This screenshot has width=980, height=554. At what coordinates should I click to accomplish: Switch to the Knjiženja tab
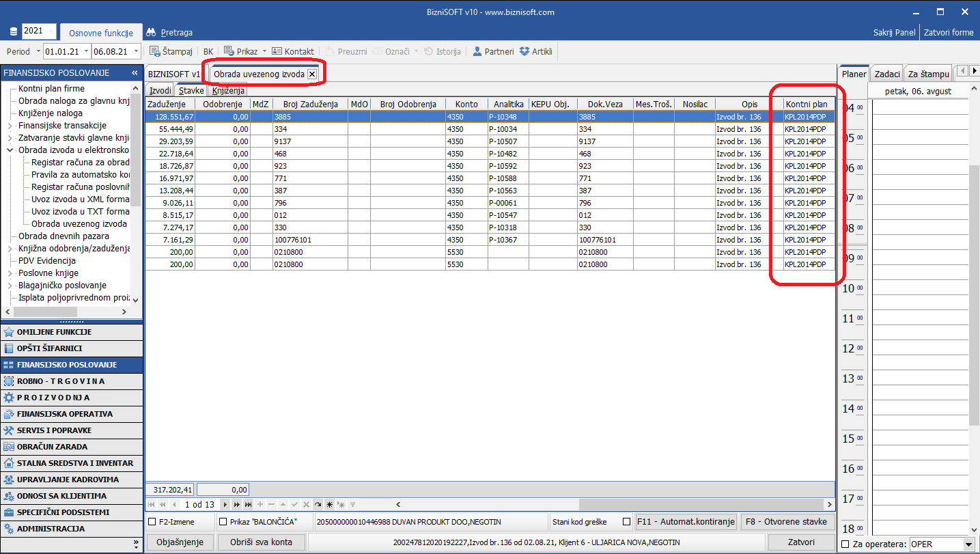[227, 90]
